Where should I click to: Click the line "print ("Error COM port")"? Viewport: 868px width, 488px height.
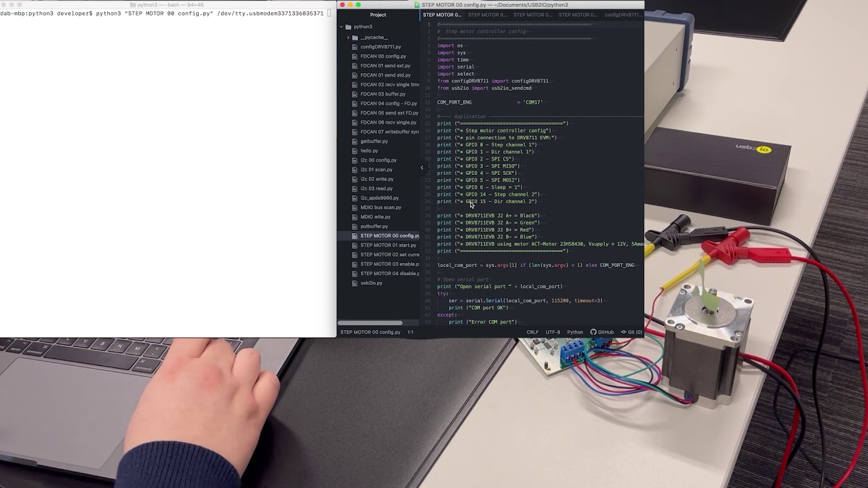click(x=482, y=322)
